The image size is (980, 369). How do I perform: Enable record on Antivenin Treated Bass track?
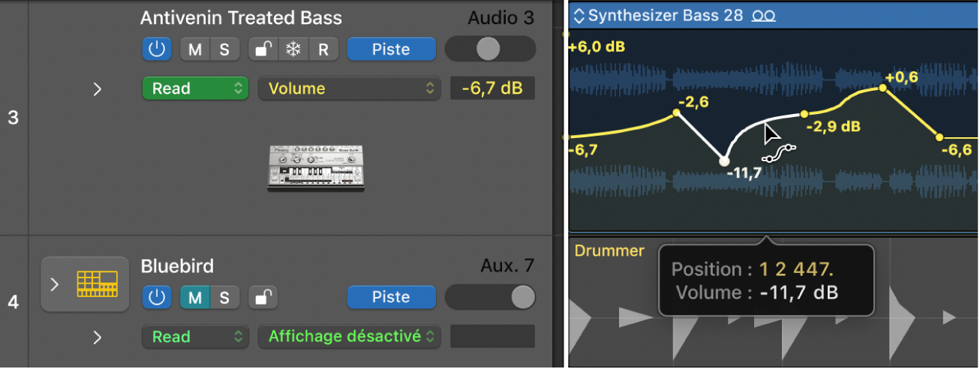pos(323,50)
